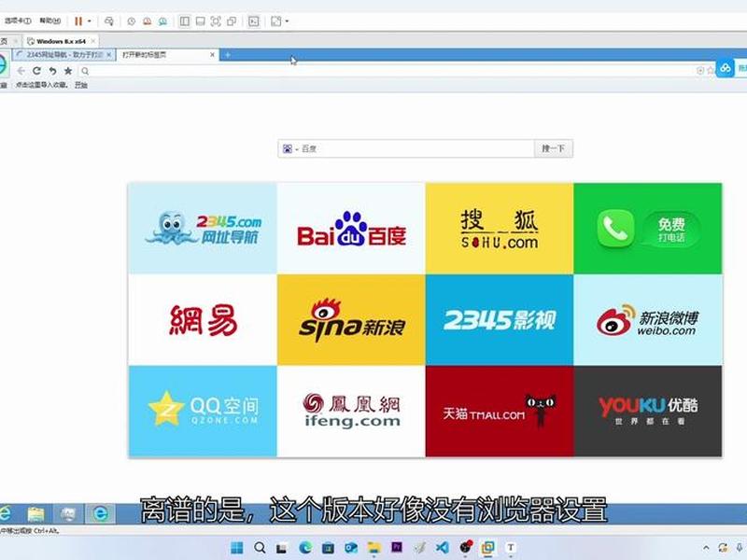Open the YOUKU 优酷 tile
Image resolution: width=747 pixels, height=560 pixels.
pos(648,412)
